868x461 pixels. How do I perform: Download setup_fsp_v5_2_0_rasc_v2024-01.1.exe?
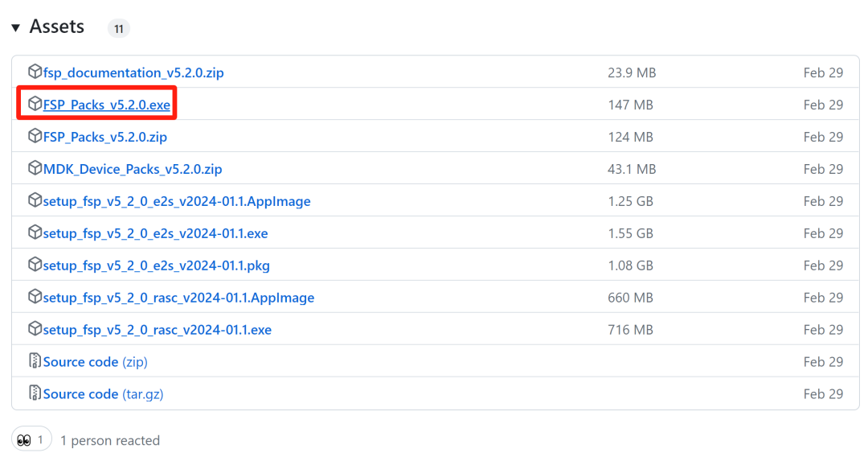click(158, 331)
